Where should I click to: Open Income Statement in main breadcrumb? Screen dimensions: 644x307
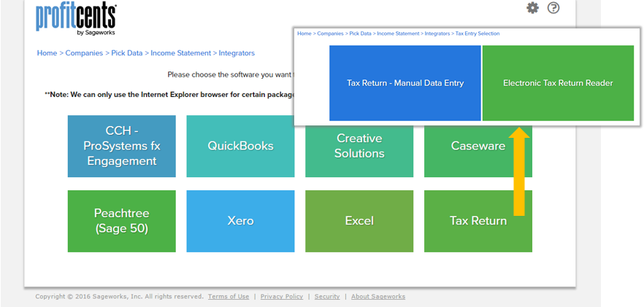click(181, 53)
